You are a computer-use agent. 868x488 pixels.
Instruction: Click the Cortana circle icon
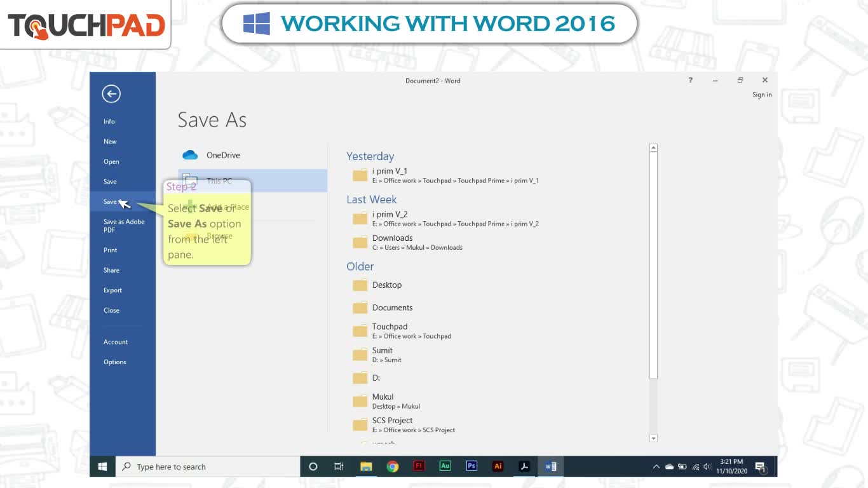[313, 466]
